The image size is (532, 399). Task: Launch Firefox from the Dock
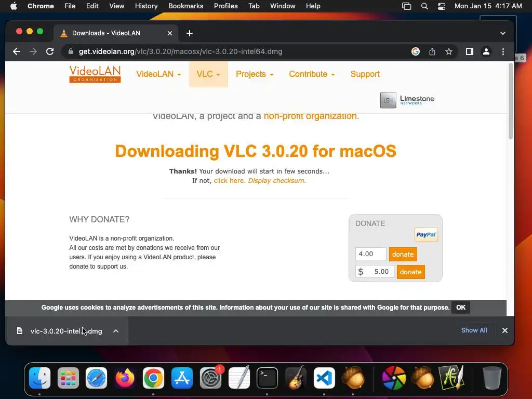[x=125, y=378]
